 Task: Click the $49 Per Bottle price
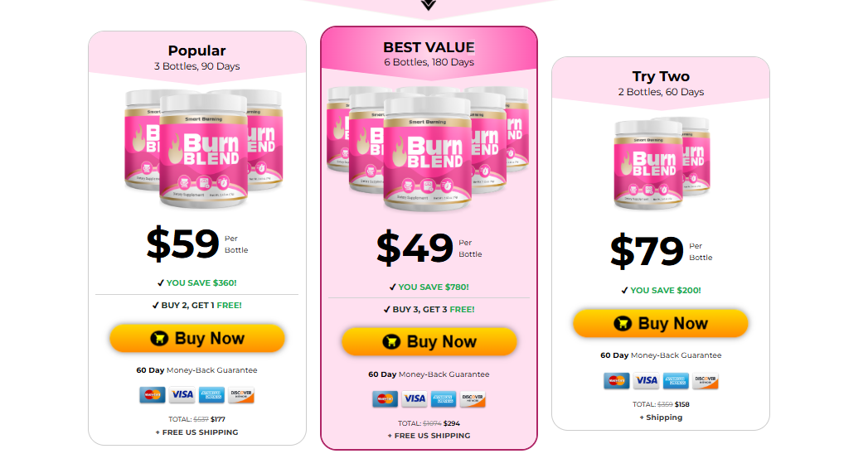click(x=429, y=248)
